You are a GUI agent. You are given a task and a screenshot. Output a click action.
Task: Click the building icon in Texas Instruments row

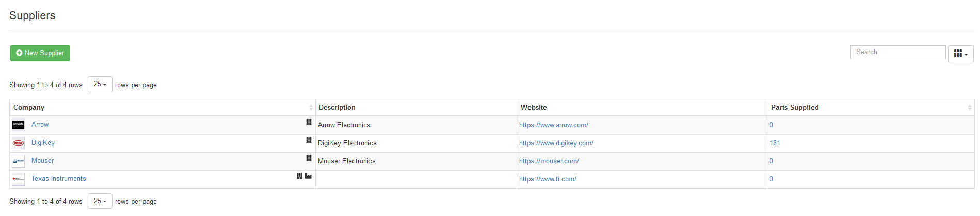[x=299, y=176]
